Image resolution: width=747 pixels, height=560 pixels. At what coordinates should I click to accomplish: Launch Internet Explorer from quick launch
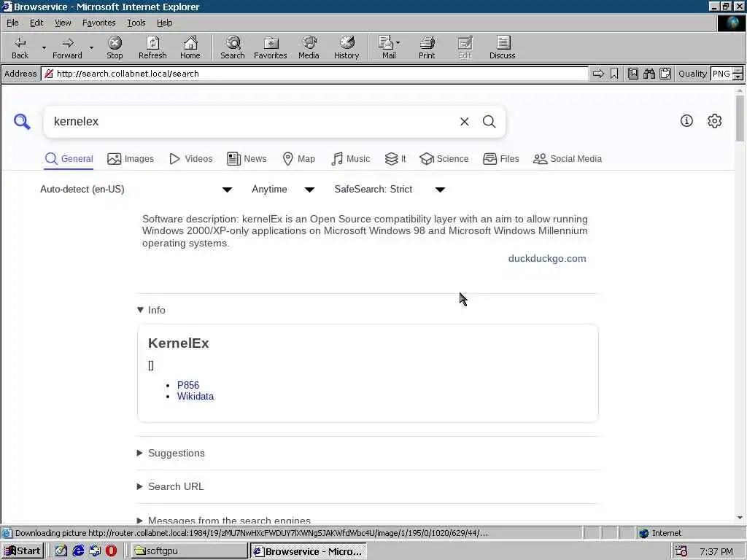coord(78,551)
